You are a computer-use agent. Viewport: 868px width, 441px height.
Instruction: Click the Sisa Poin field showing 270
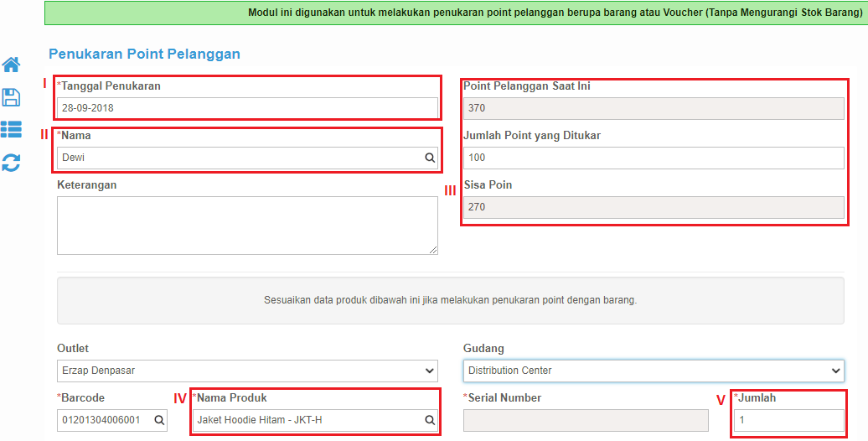654,207
